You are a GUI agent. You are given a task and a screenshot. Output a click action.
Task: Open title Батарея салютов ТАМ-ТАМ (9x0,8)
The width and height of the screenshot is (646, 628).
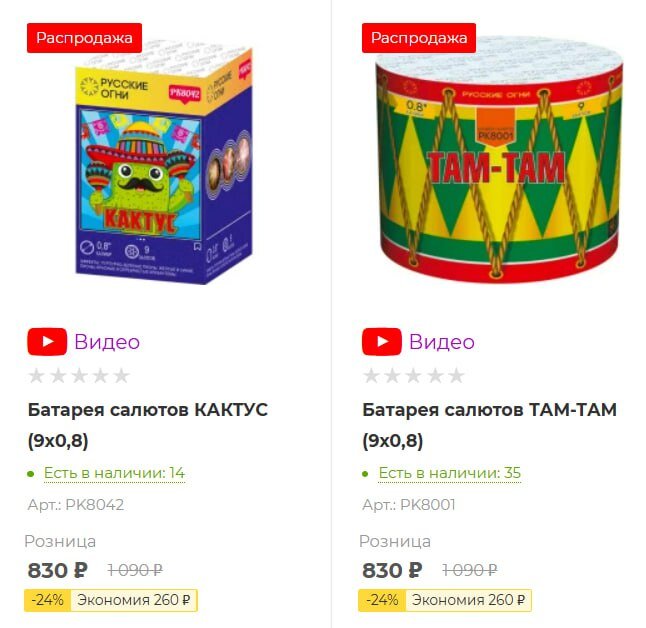tap(489, 425)
